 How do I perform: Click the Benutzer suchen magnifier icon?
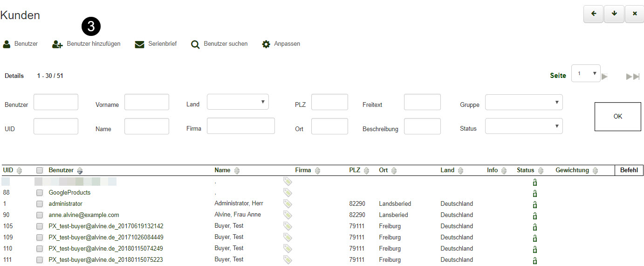tap(195, 44)
